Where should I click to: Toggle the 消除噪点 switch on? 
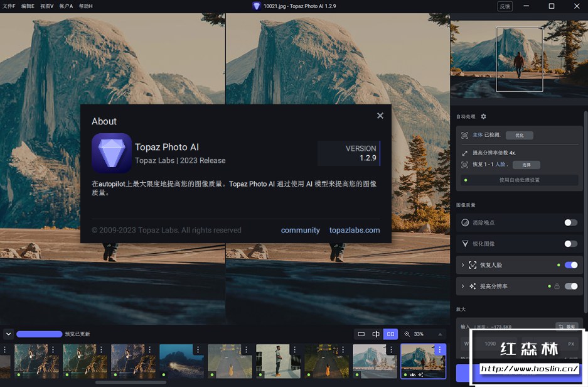[x=571, y=222]
